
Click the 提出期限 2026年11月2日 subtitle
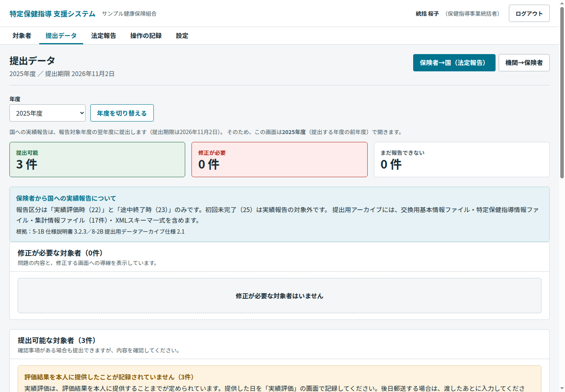[x=80, y=74]
